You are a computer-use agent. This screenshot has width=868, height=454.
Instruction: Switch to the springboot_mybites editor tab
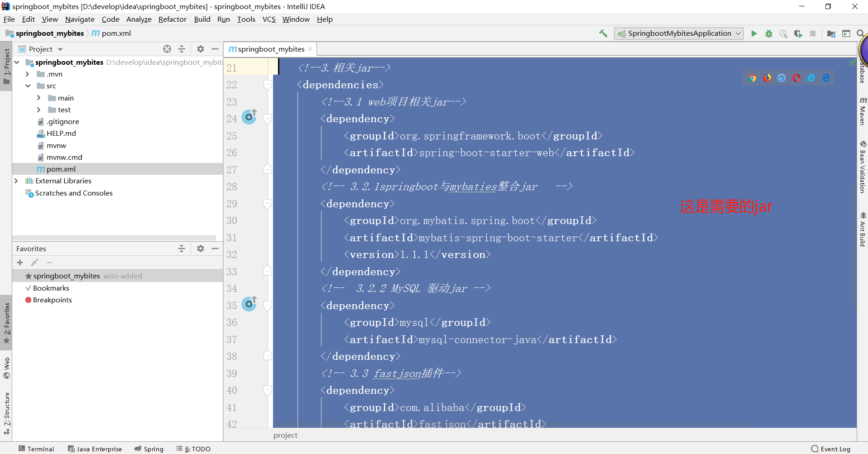coord(271,49)
